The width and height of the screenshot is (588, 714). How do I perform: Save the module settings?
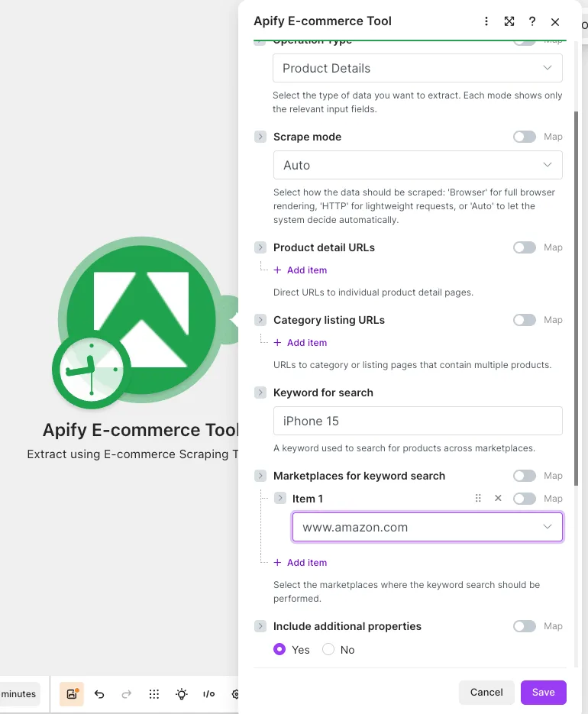coord(544,692)
